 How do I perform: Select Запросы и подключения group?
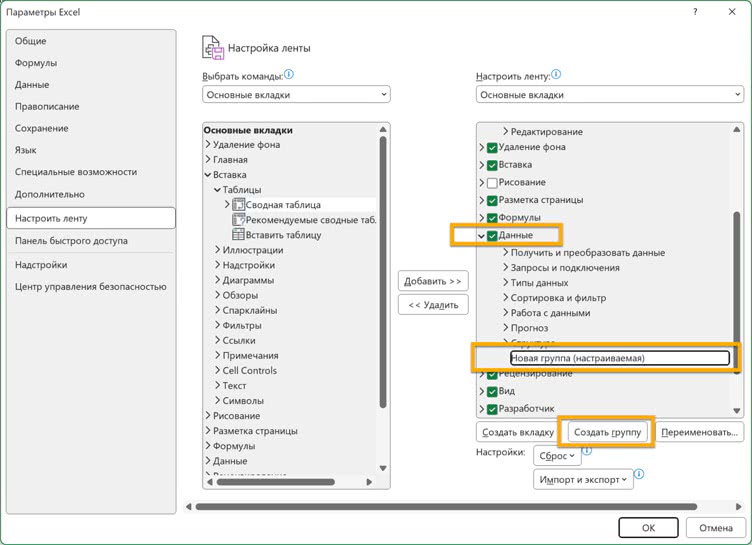click(x=565, y=268)
